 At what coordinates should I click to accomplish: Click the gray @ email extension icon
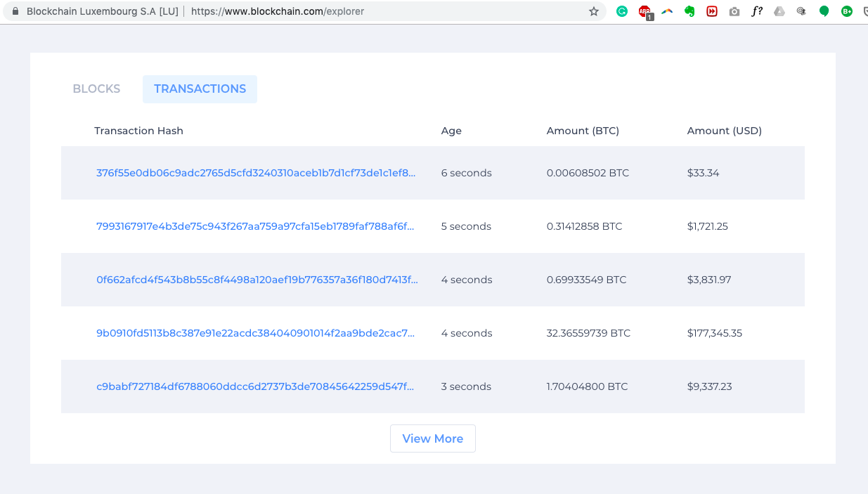[802, 11]
